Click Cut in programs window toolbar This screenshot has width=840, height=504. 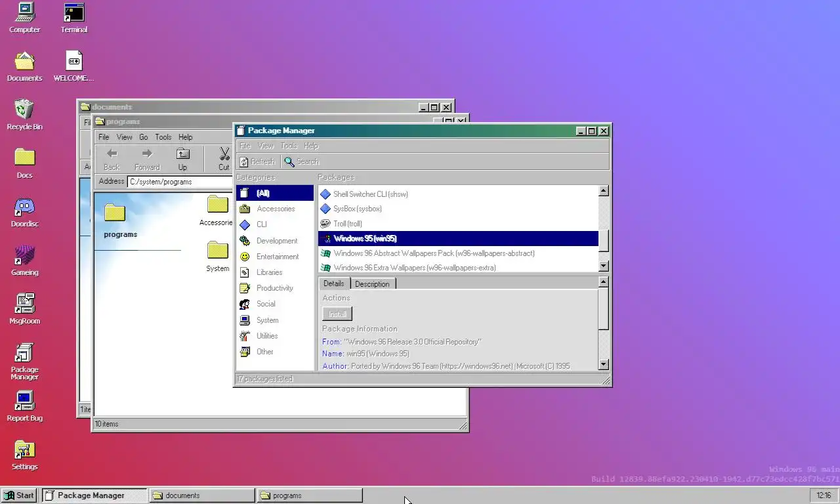tap(224, 159)
